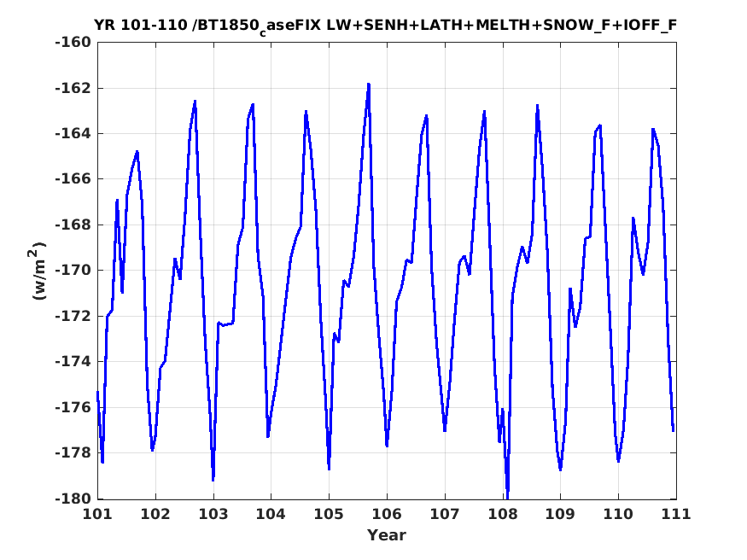Click the y-axis tick label -162
This screenshot has height=560, width=747.
(73, 88)
